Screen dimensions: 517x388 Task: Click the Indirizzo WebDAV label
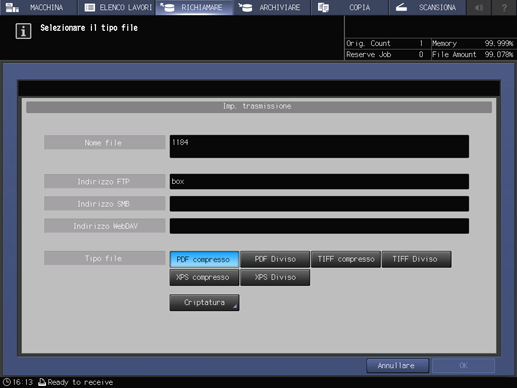[104, 226]
